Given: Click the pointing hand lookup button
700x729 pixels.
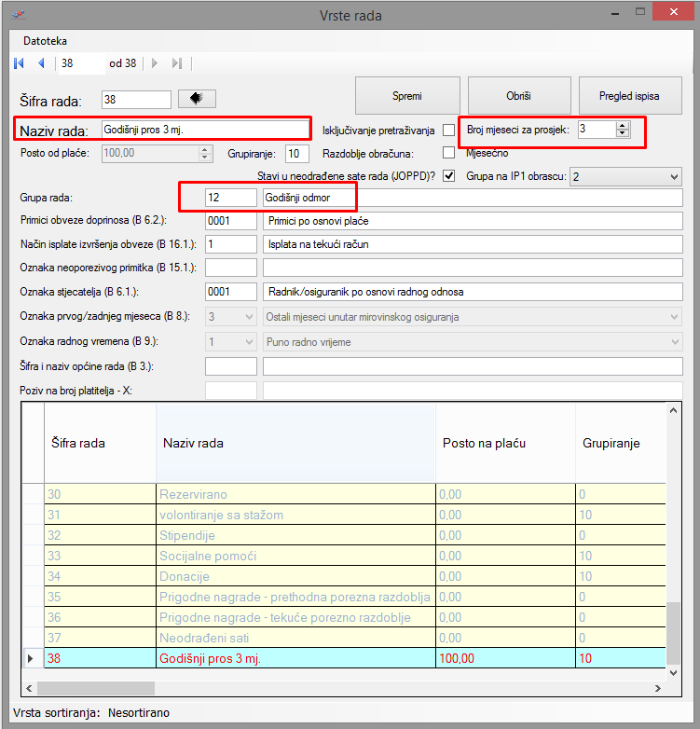Looking at the screenshot, I should click(x=196, y=99).
